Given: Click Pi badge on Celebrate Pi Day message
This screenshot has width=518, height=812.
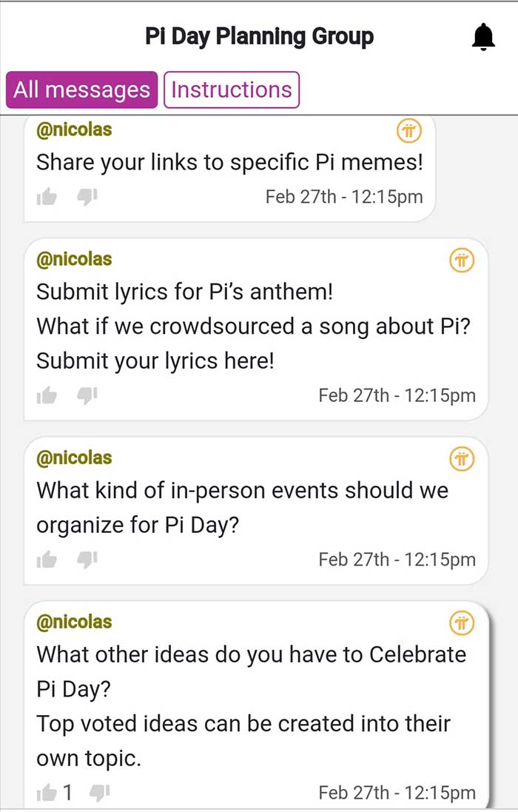Looking at the screenshot, I should click(x=462, y=623).
